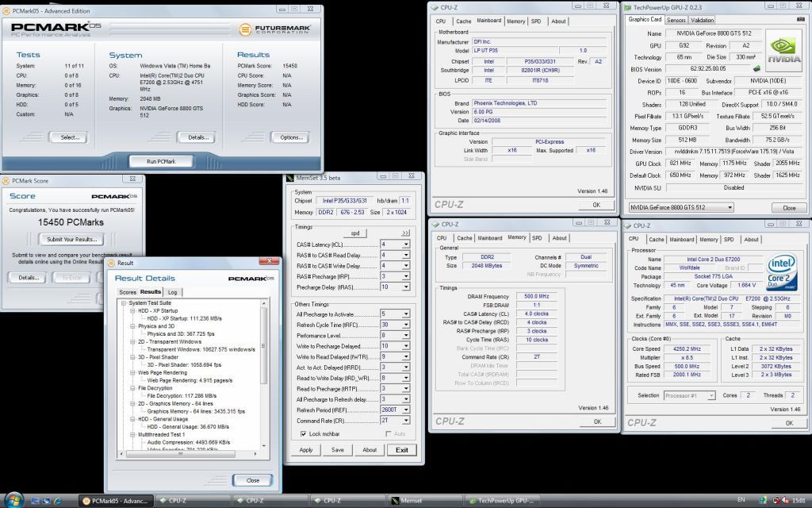Image resolution: width=812 pixels, height=508 pixels.
Task: Open the Precharge Delay (tRAS) dropdown
Action: point(406,287)
